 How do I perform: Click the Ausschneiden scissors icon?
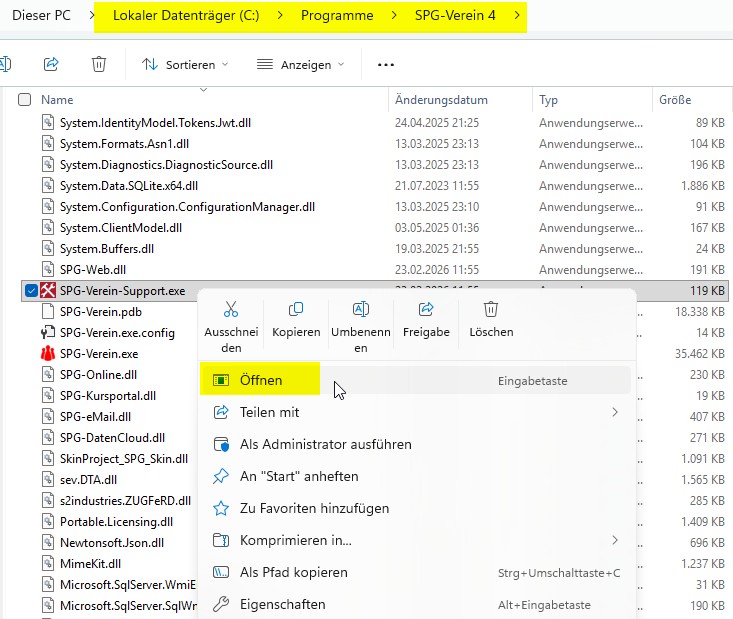tap(231, 310)
